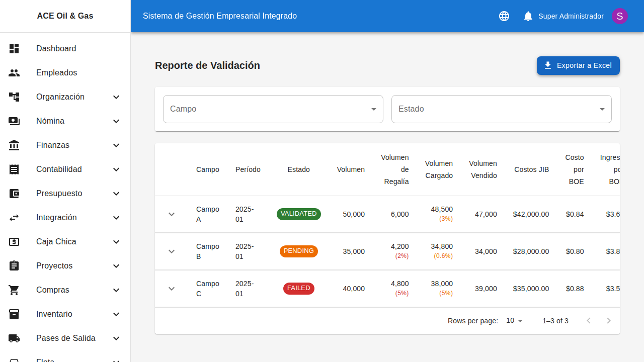Open the language globe icon
The image size is (644, 362).
coord(504,16)
